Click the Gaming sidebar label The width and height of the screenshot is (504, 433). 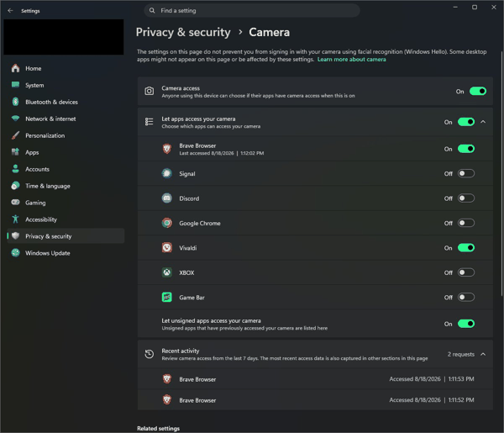pyautogui.click(x=35, y=203)
